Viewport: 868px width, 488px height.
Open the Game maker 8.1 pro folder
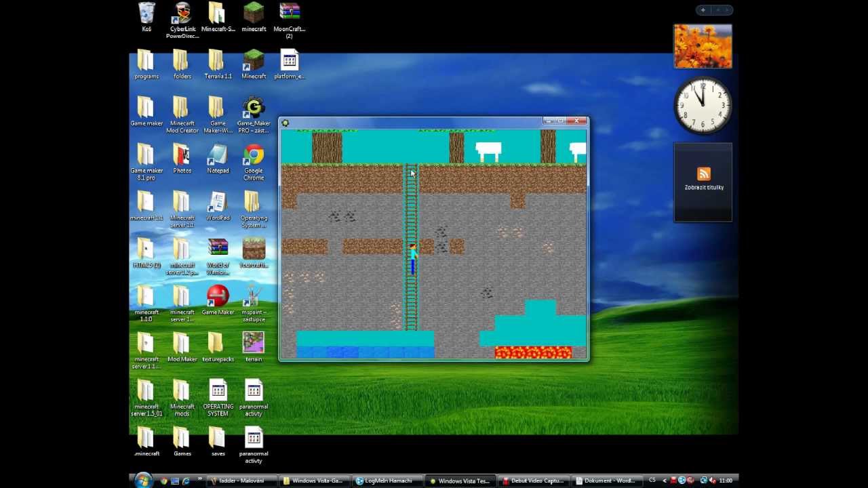point(146,162)
